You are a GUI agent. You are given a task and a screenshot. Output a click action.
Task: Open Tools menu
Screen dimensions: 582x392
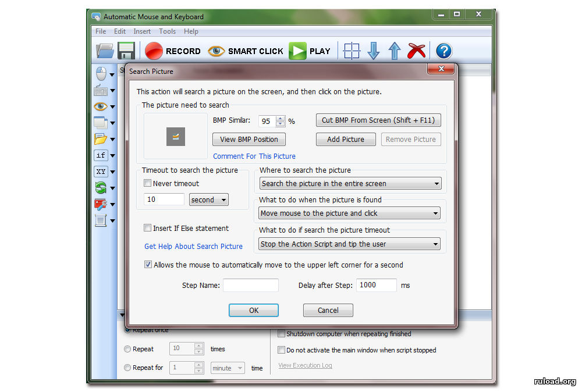coord(168,31)
